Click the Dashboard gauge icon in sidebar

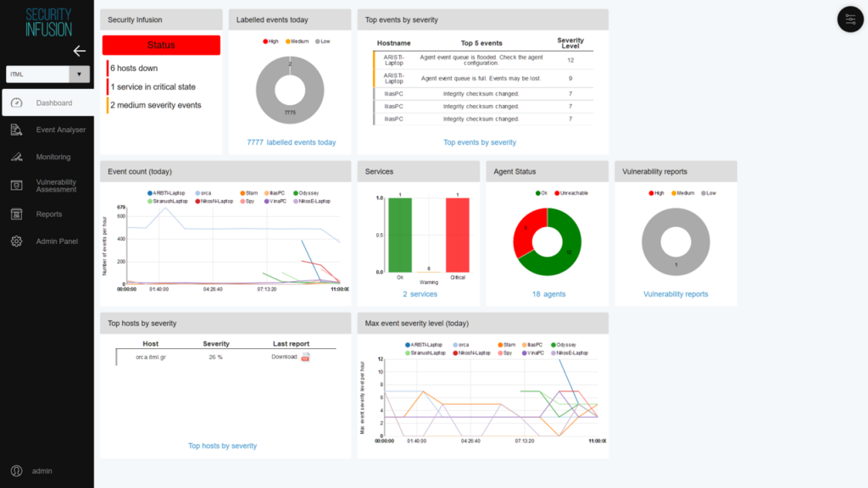pyautogui.click(x=16, y=103)
